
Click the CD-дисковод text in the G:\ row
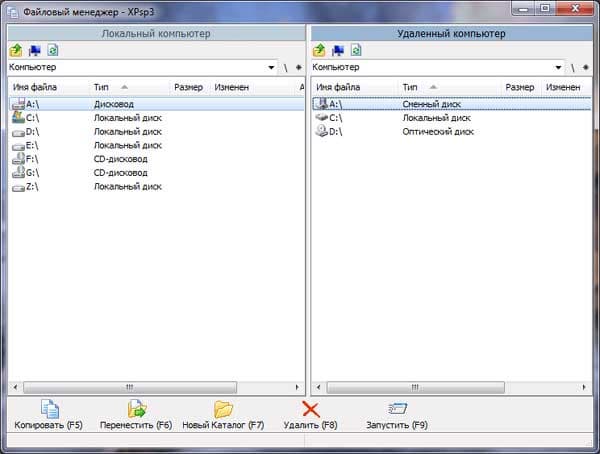(x=121, y=173)
